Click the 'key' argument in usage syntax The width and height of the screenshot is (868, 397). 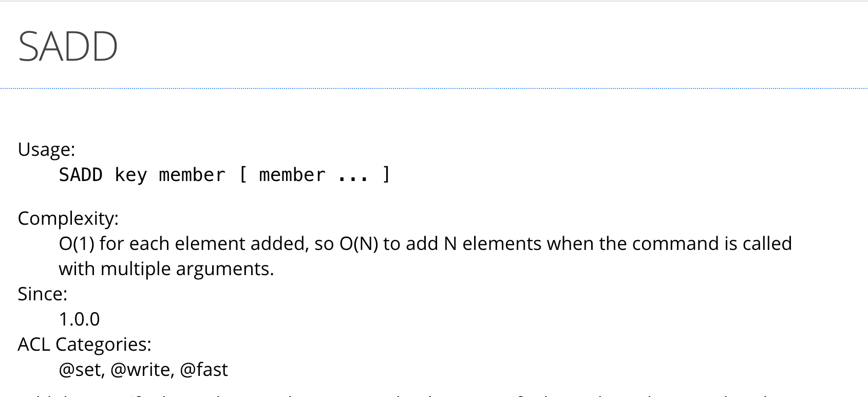131,175
